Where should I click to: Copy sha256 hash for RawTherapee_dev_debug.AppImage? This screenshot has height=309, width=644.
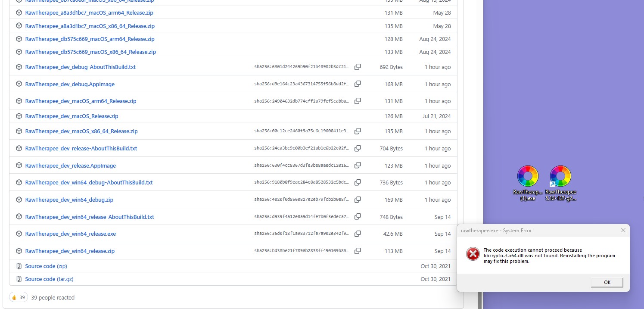358,84
